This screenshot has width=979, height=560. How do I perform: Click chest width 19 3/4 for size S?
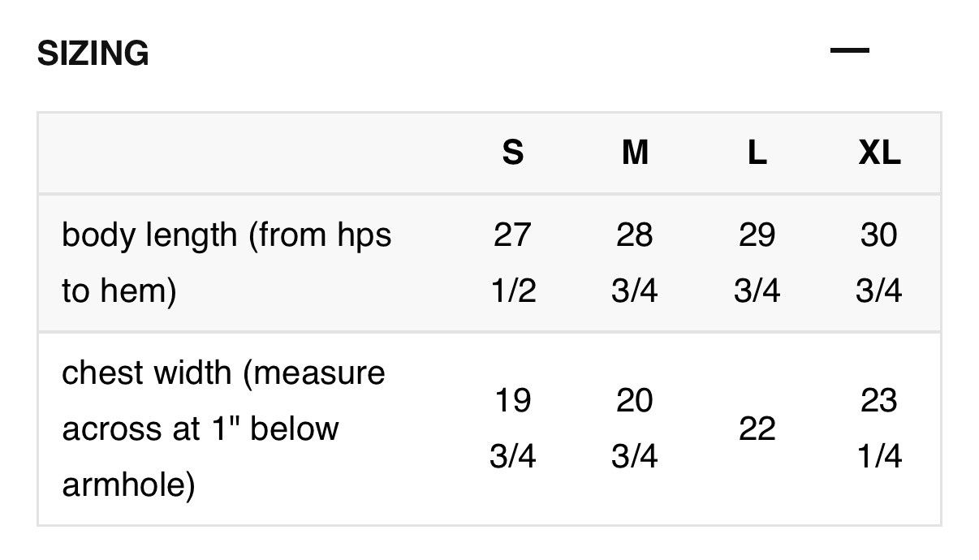[x=513, y=429]
